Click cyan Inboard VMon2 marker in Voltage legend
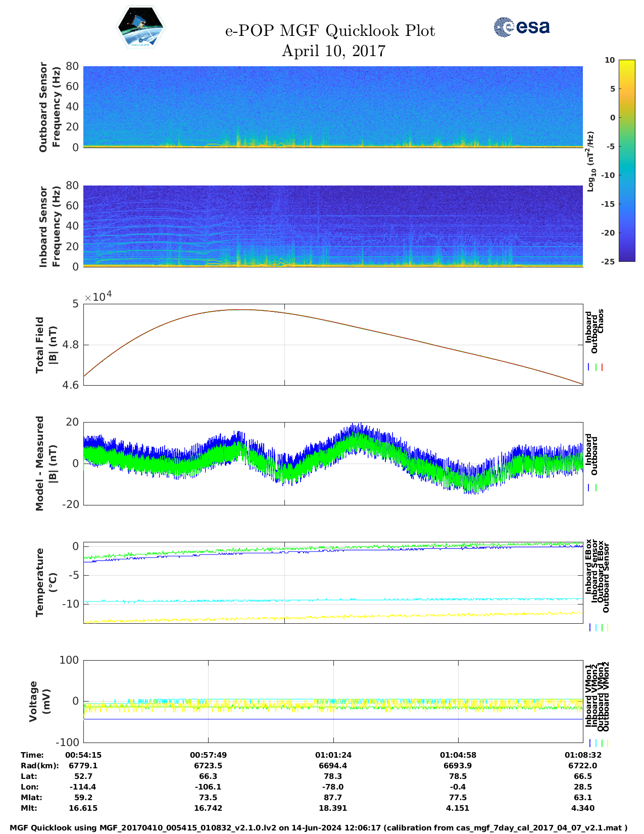This screenshot has width=644, height=834. coord(596,743)
